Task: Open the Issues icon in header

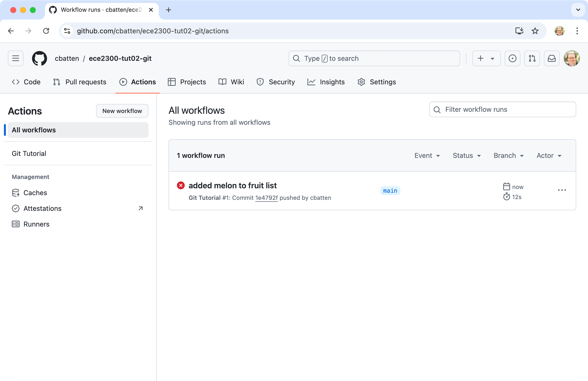Action: coord(512,58)
